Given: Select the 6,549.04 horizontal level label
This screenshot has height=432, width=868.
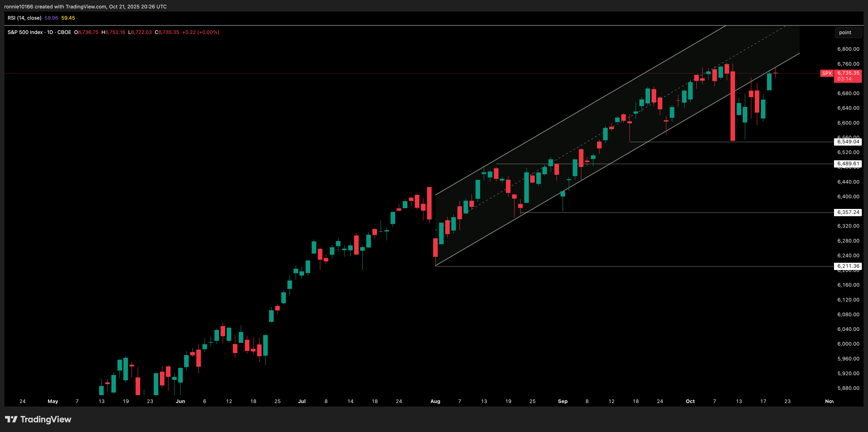Looking at the screenshot, I should click(x=848, y=142).
